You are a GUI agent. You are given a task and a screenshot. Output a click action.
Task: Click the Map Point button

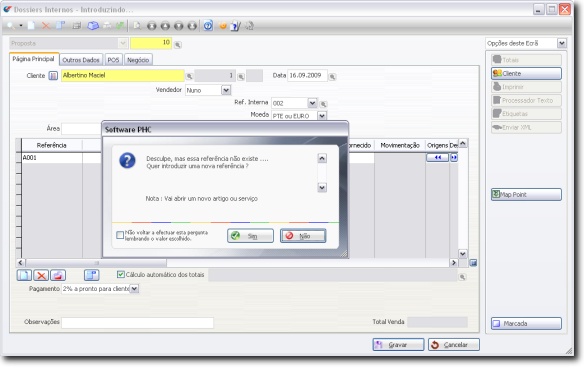(x=526, y=194)
